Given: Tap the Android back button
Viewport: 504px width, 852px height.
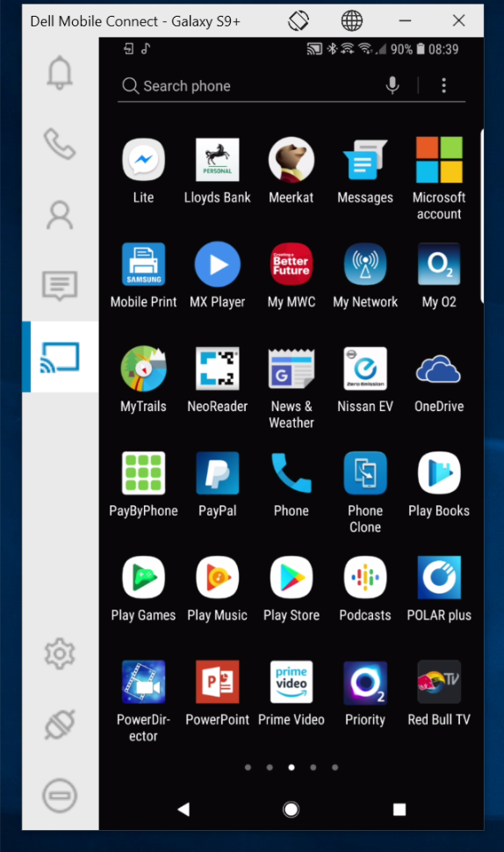Looking at the screenshot, I should click(184, 809).
